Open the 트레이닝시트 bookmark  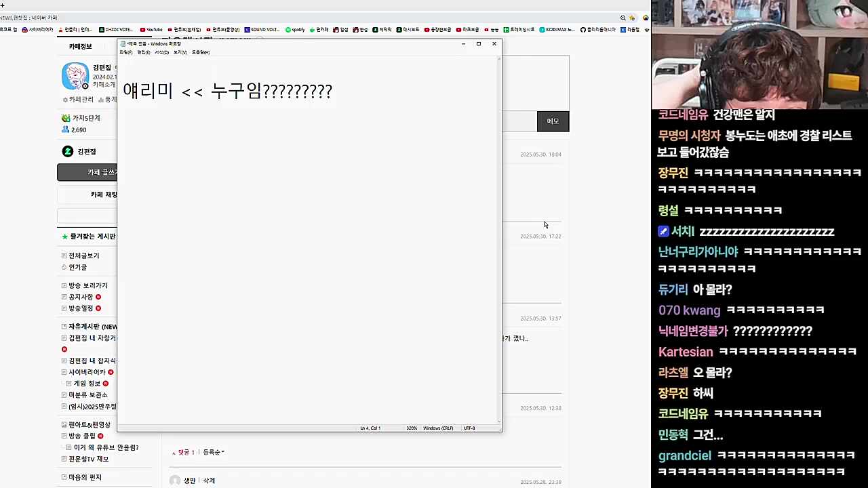[x=519, y=30]
